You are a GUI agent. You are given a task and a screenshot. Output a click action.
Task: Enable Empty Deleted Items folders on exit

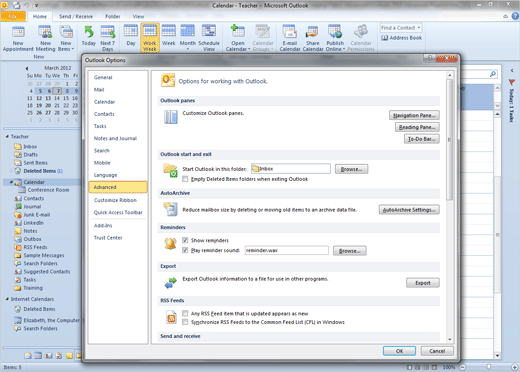[x=185, y=179]
